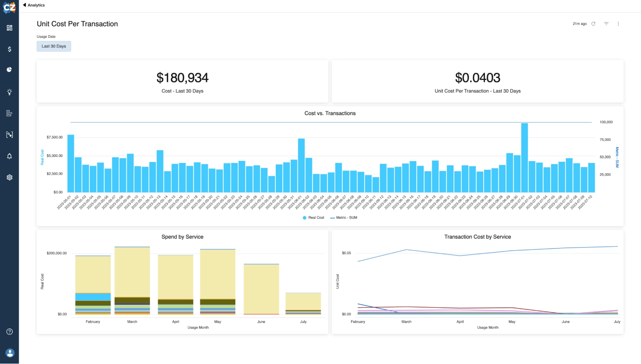This screenshot has height=364, width=641.
Task: Open Settings with the gear icon
Action: coord(9,177)
